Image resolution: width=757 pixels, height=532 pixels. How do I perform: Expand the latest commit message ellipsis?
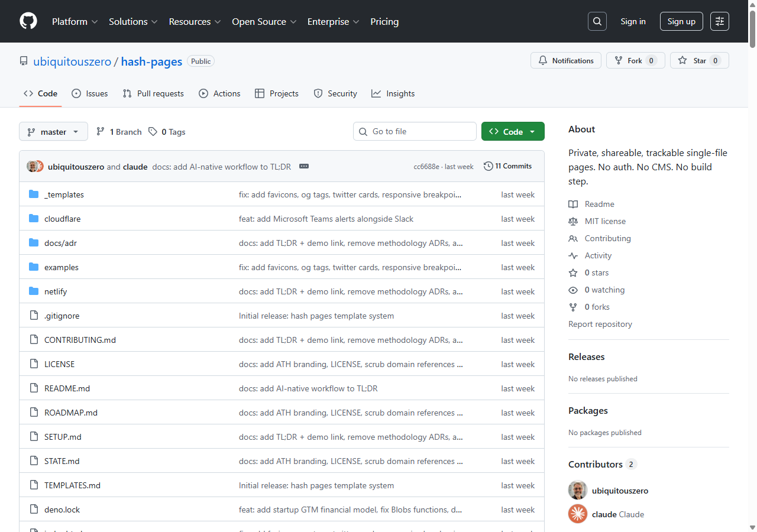tap(304, 166)
